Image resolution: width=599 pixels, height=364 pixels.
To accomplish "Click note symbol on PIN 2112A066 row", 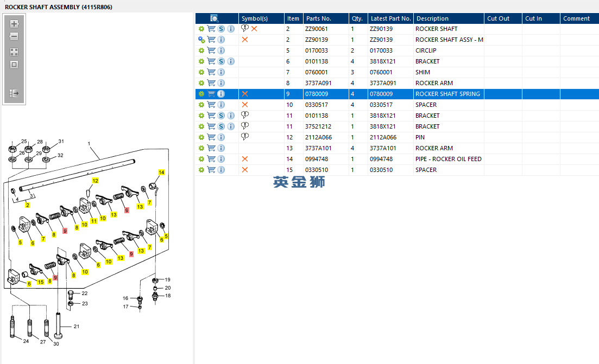I will click(245, 137).
